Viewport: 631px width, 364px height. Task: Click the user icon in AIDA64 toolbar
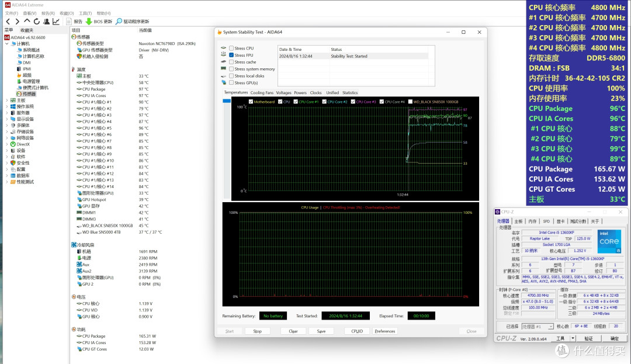click(46, 21)
